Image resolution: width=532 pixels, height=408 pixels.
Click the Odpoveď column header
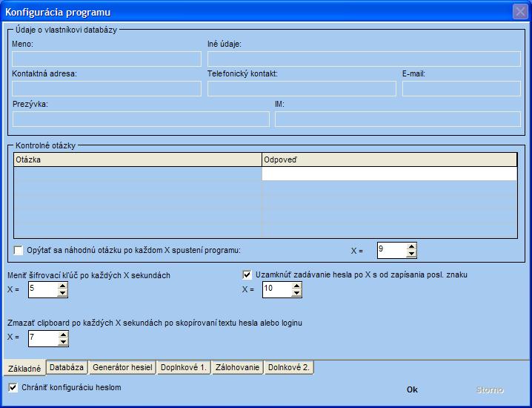390,159
